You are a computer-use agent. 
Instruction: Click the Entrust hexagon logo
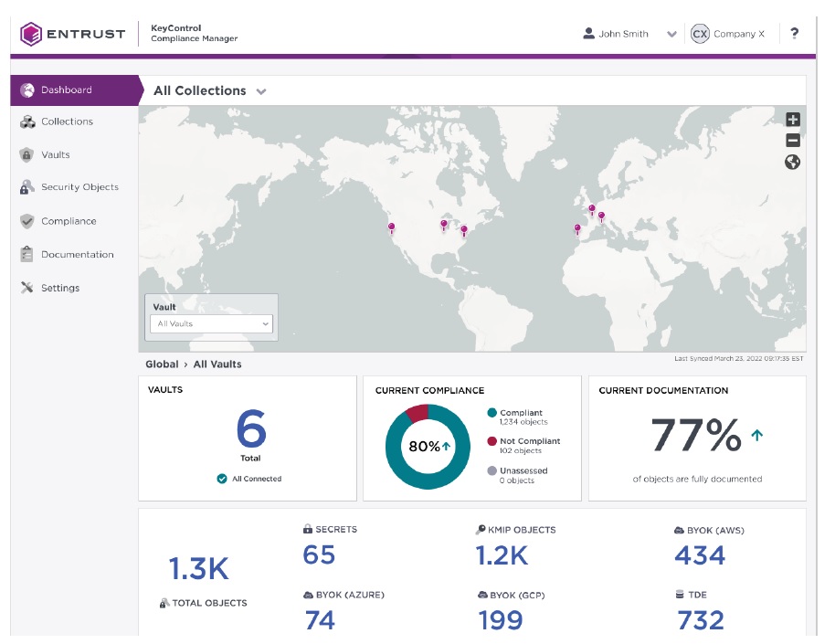pyautogui.click(x=31, y=34)
